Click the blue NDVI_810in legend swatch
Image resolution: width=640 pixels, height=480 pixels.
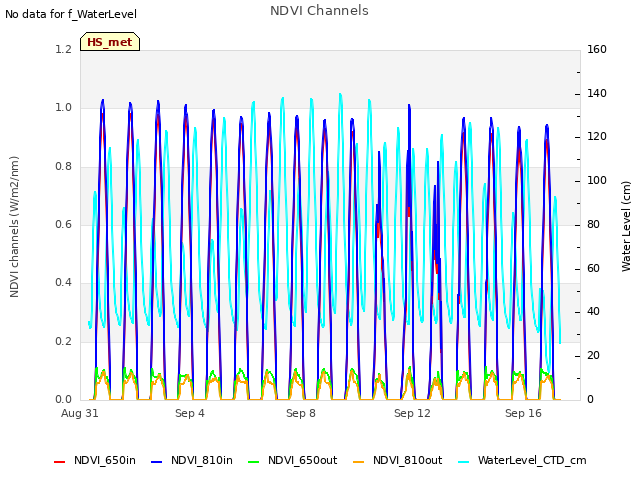(x=157, y=462)
